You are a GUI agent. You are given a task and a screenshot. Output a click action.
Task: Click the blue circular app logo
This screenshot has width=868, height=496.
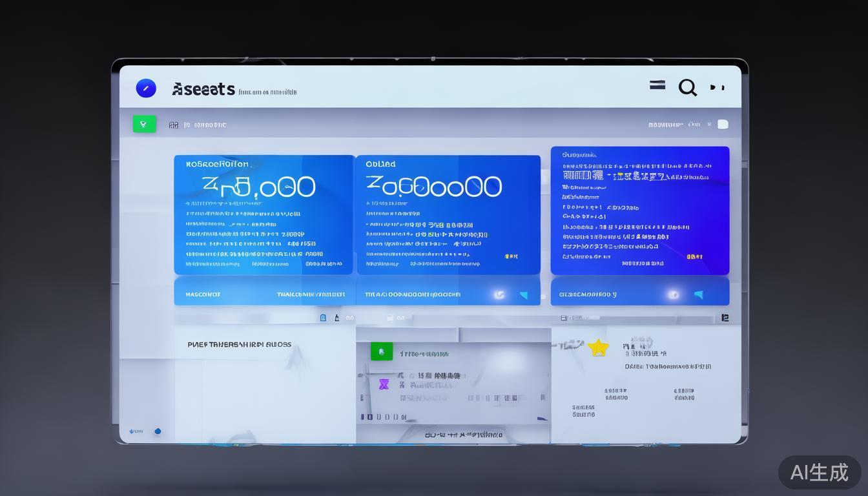click(146, 88)
